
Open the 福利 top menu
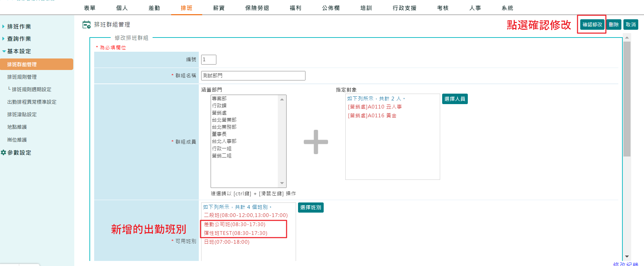click(295, 8)
